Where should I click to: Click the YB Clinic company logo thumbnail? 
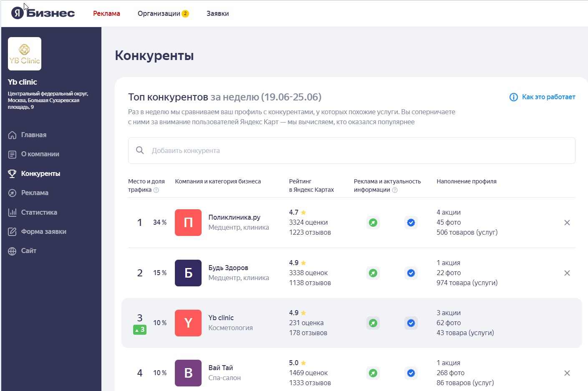(25, 54)
